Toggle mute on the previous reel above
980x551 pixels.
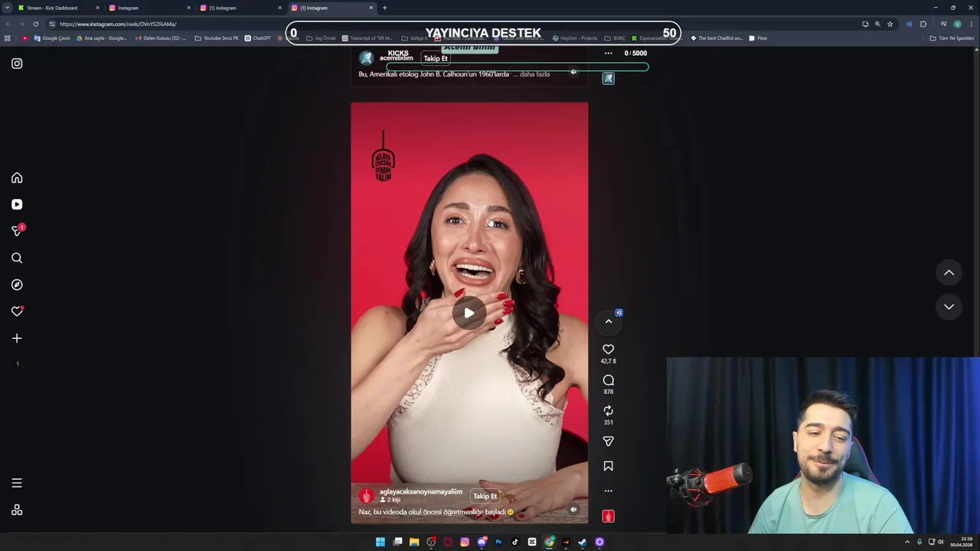[x=573, y=72]
